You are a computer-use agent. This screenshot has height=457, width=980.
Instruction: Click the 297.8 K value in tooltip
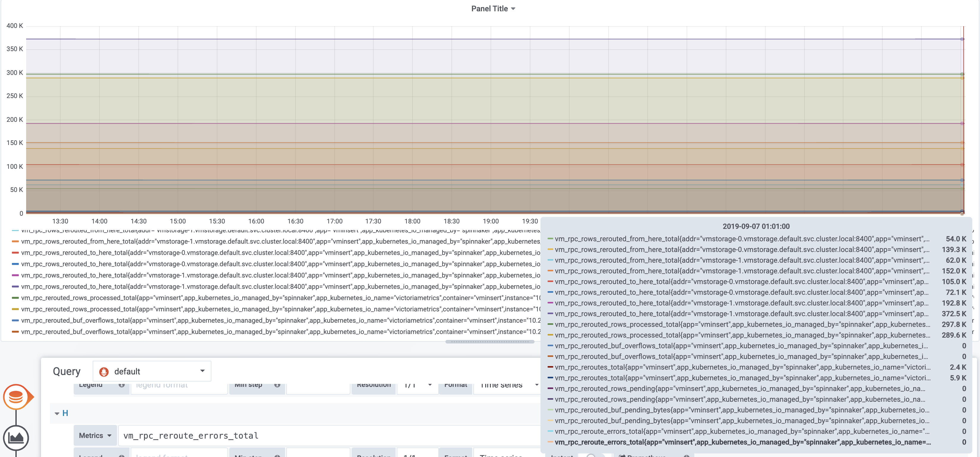(954, 324)
